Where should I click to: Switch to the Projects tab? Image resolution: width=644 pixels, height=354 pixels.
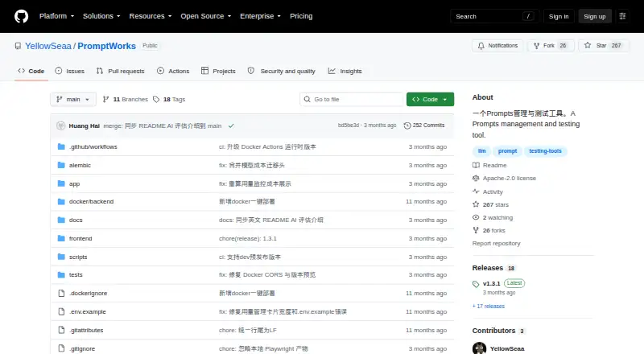click(x=218, y=71)
